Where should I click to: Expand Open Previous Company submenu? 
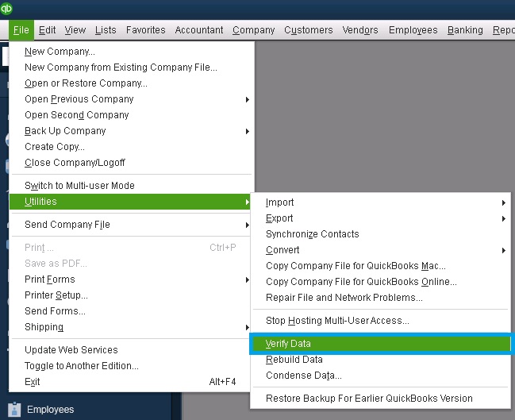coord(132,99)
